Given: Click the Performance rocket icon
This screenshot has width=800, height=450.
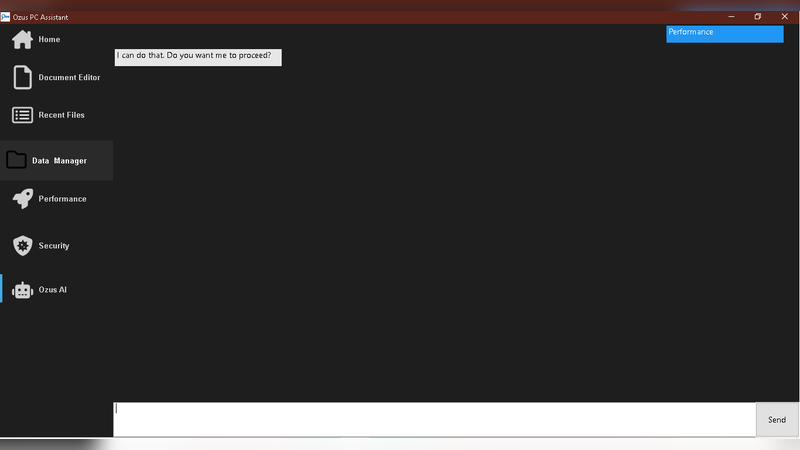Looking at the screenshot, I should pyautogui.click(x=22, y=199).
